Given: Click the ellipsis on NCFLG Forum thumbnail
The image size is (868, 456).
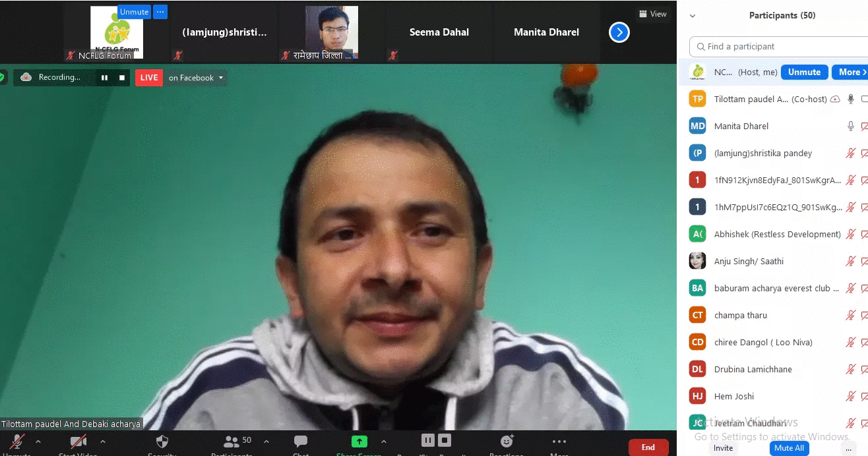Looking at the screenshot, I should coord(160,12).
